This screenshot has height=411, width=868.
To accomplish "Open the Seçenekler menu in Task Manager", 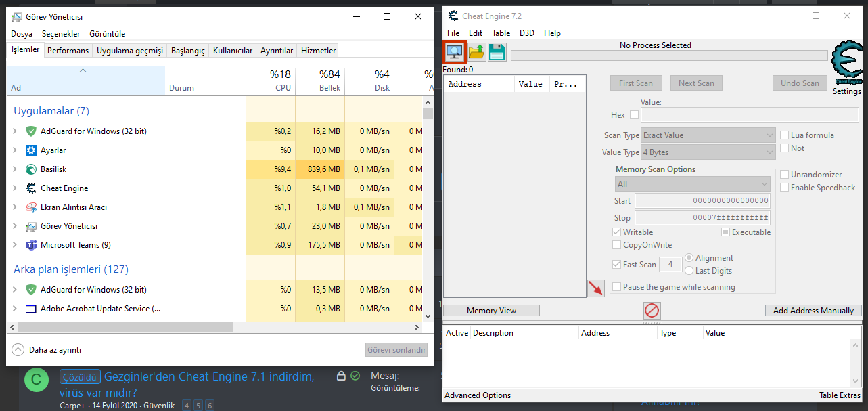I will click(61, 34).
